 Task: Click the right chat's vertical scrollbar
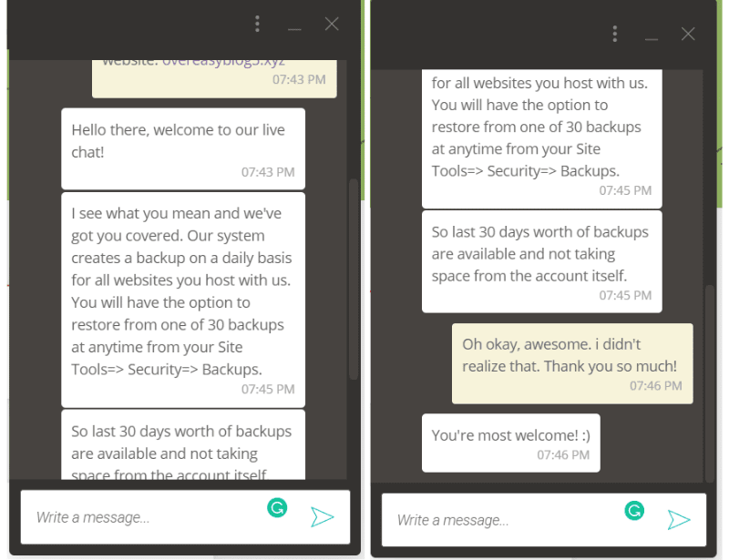[710, 382]
